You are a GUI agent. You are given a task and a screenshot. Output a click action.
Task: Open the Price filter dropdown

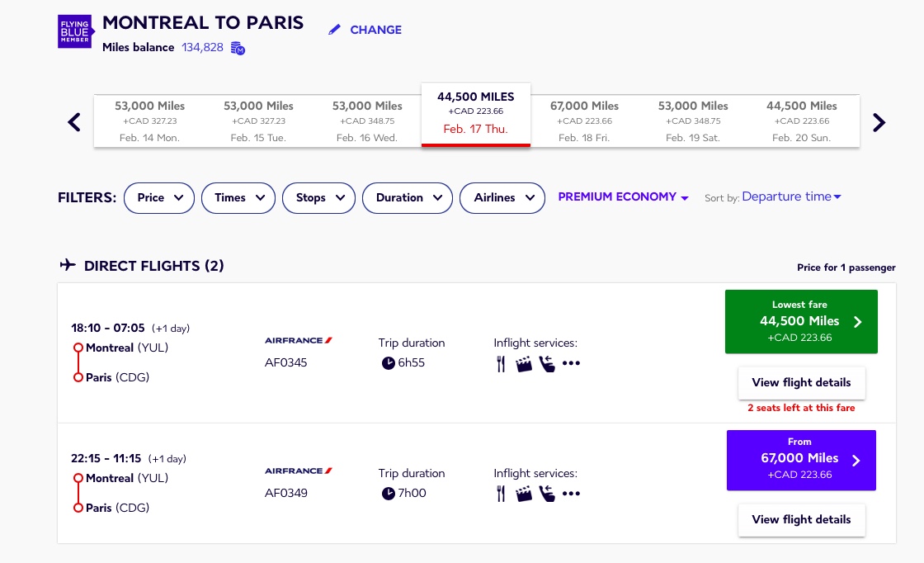[x=159, y=198]
